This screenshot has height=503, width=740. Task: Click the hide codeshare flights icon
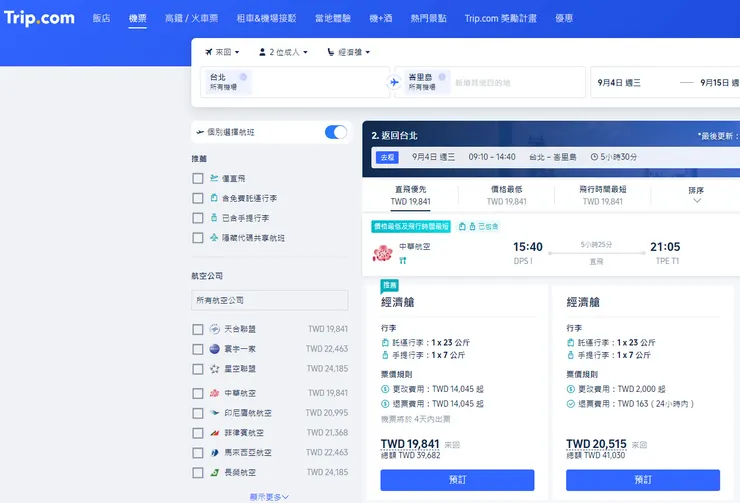coord(214,237)
